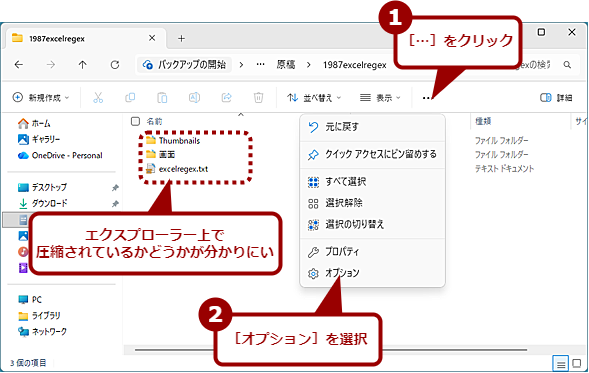Click the search magnifier icon
The width and height of the screenshot is (589, 373).
567,65
